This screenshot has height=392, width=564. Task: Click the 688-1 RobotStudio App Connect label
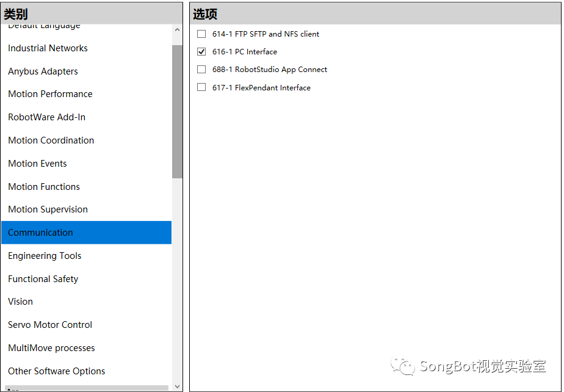[269, 70]
